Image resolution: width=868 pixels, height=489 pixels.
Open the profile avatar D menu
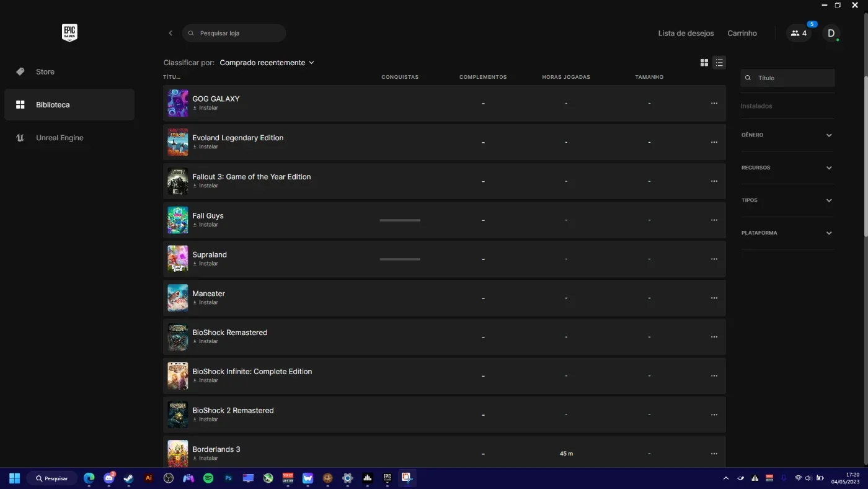[831, 34]
